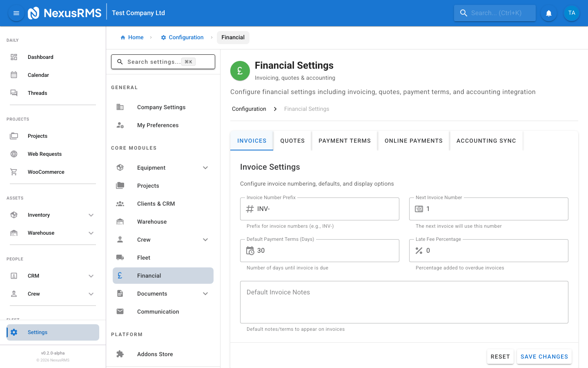Collapse the Inventory dropdown
Image resolution: width=588 pixels, height=368 pixels.
tap(91, 215)
